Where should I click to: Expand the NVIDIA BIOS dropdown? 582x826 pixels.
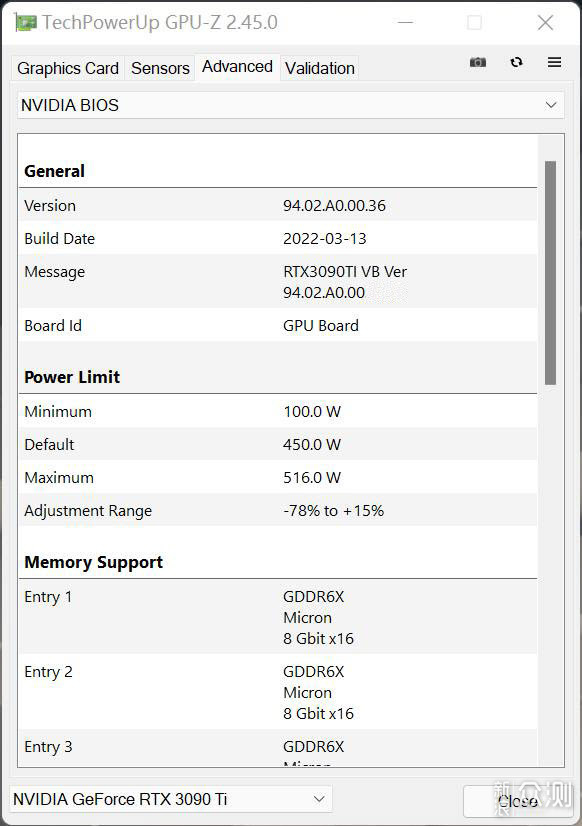point(291,105)
